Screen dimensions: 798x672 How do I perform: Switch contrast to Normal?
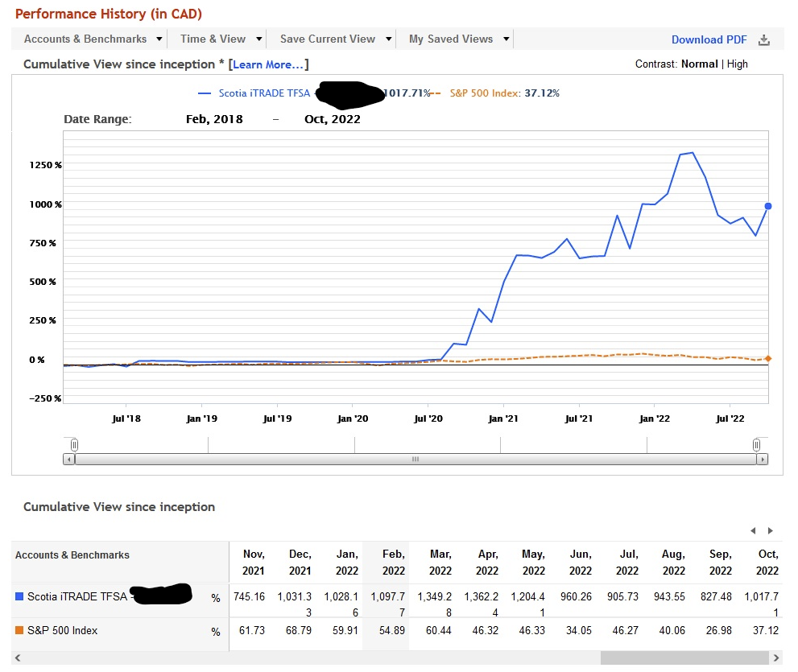coord(699,64)
